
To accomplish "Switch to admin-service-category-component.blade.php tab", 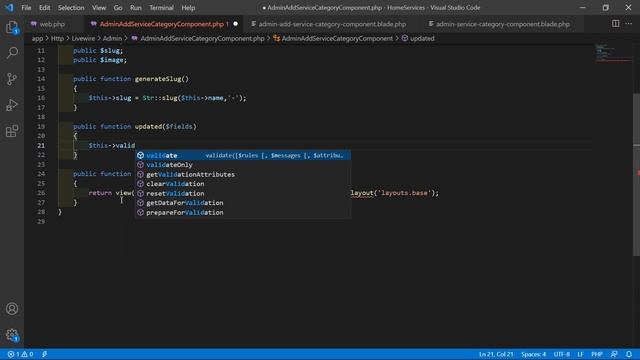I will pos(502,24).
